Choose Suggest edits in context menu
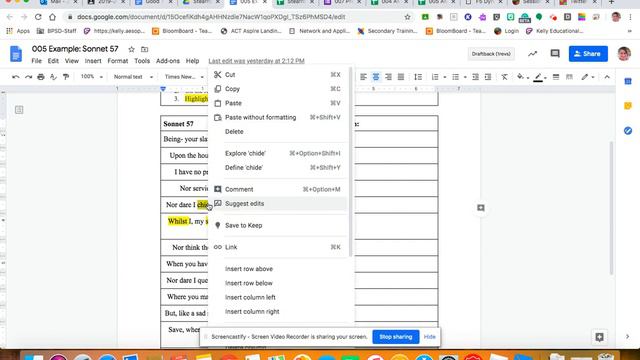The image size is (640, 360). coord(278,204)
